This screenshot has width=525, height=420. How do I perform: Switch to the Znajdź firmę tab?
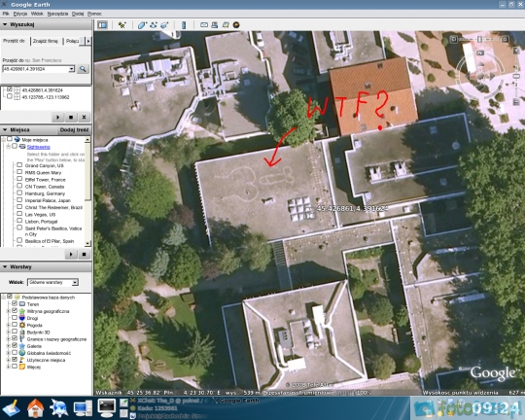coord(46,41)
